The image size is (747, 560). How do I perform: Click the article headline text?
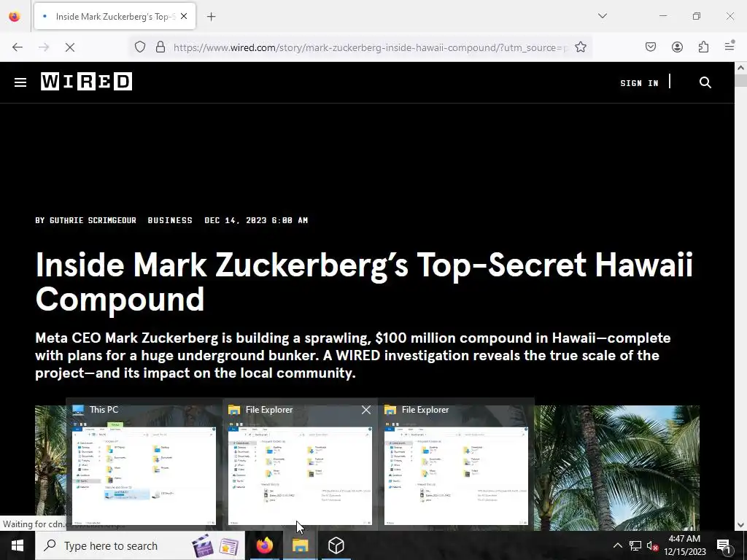pos(364,281)
